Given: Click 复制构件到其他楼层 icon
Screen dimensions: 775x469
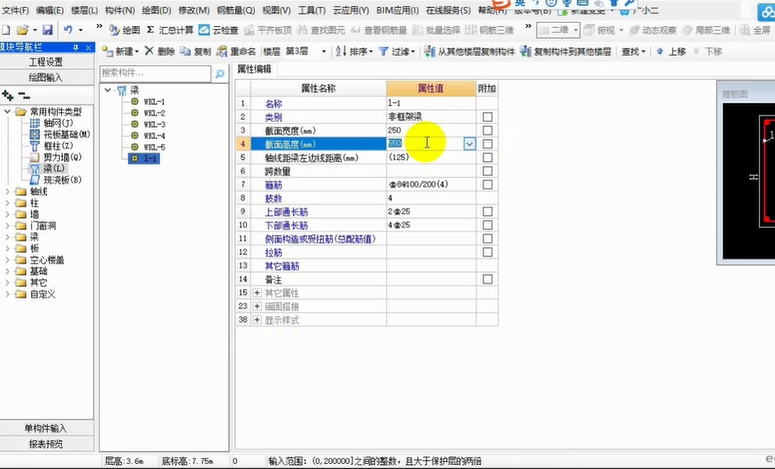Looking at the screenshot, I should [x=526, y=51].
